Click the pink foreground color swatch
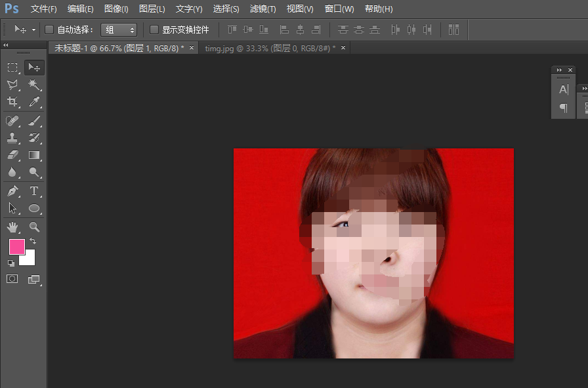This screenshot has width=588, height=388. click(16, 247)
